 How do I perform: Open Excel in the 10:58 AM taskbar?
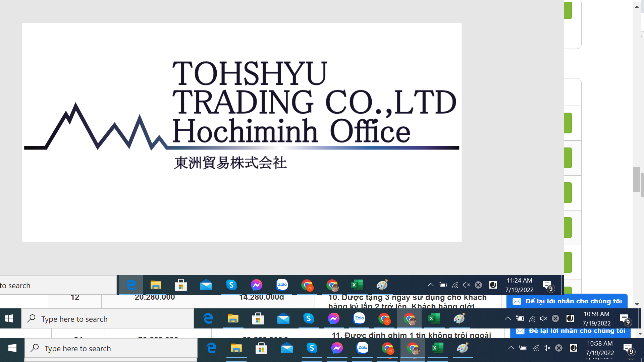click(438, 348)
